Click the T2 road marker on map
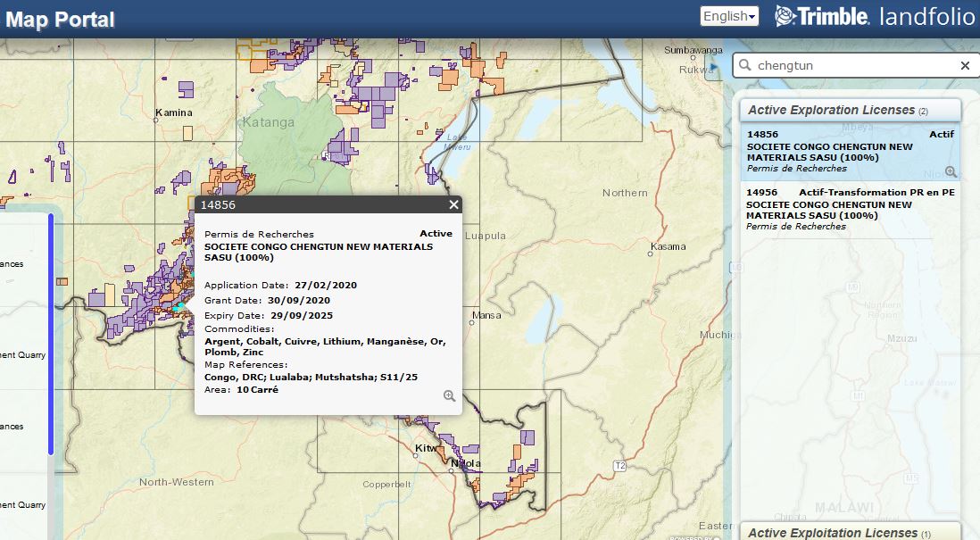Image resolution: width=980 pixels, height=540 pixels. [x=619, y=466]
